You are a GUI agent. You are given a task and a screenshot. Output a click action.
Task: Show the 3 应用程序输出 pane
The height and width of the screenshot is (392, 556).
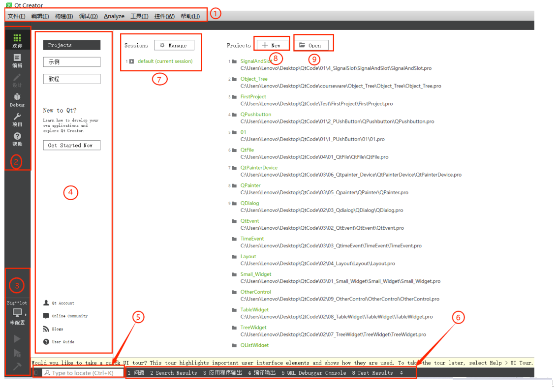[x=222, y=373]
